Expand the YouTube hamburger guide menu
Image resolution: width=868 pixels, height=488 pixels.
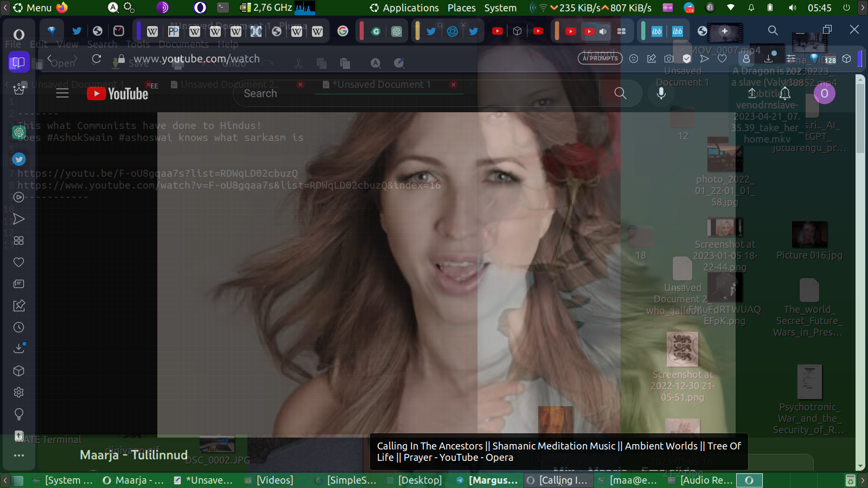(x=62, y=93)
